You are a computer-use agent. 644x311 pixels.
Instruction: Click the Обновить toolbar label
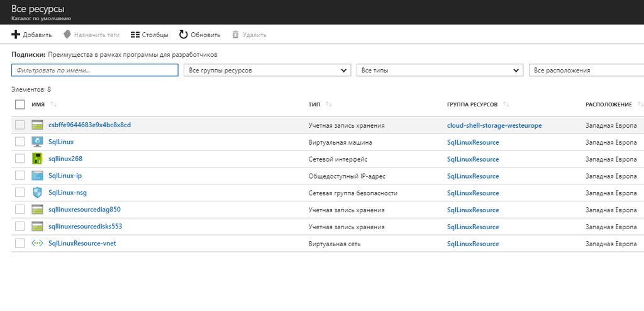(x=206, y=35)
